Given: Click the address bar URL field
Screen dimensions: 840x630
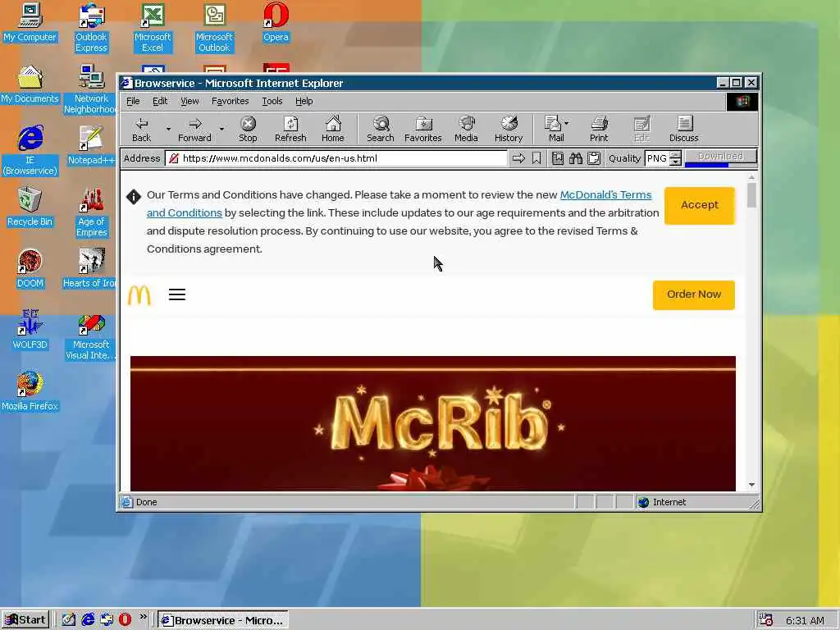Looking at the screenshot, I should [x=336, y=158].
